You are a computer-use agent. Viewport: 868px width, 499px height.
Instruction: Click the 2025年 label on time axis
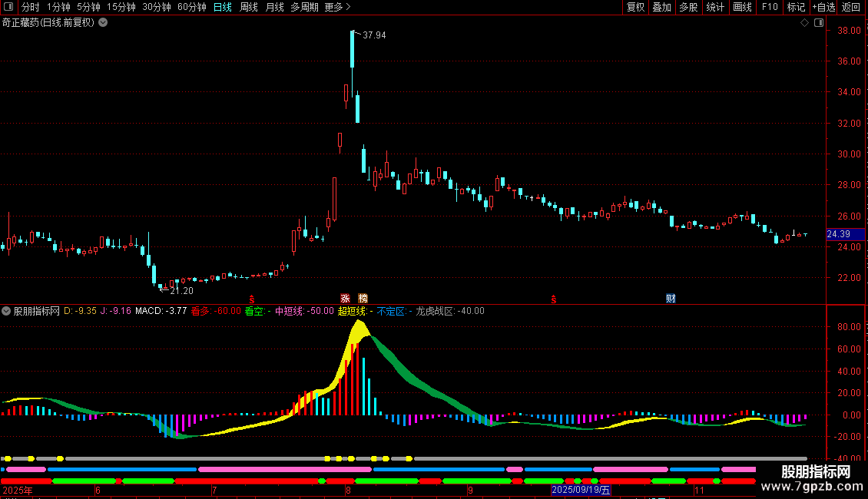(x=18, y=490)
